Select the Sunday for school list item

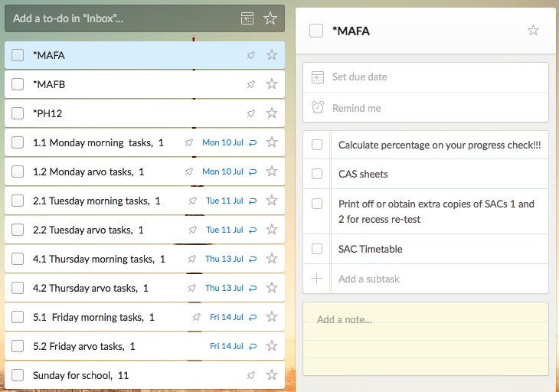click(145, 375)
